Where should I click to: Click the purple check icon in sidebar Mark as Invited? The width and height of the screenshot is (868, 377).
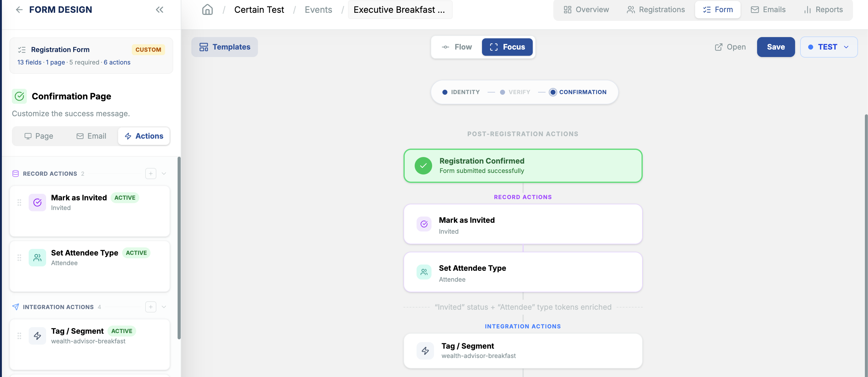[37, 203]
